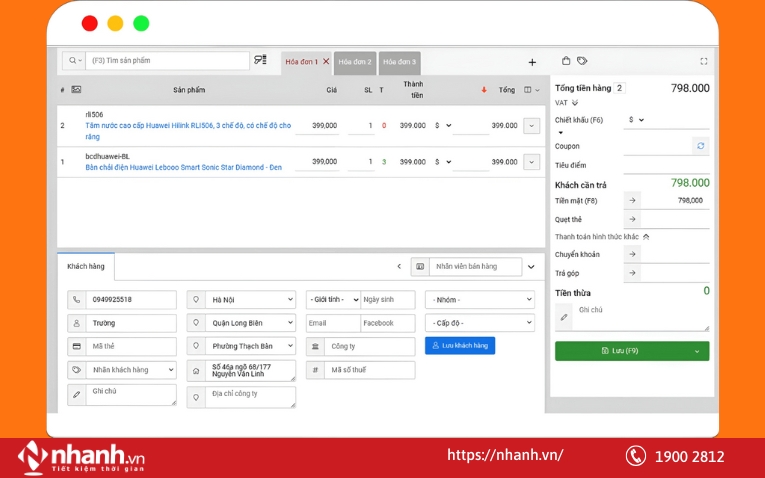
Task: Add a new invoice with plus icon
Action: pyautogui.click(x=532, y=62)
